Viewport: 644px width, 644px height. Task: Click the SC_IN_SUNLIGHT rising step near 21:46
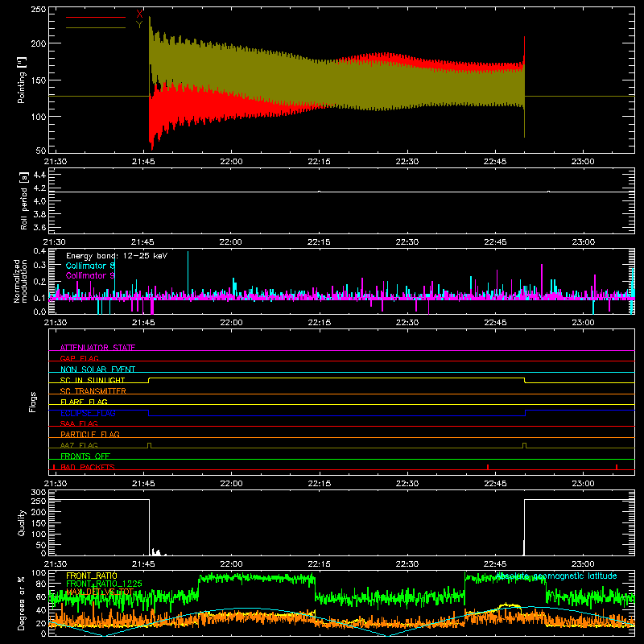(x=149, y=380)
